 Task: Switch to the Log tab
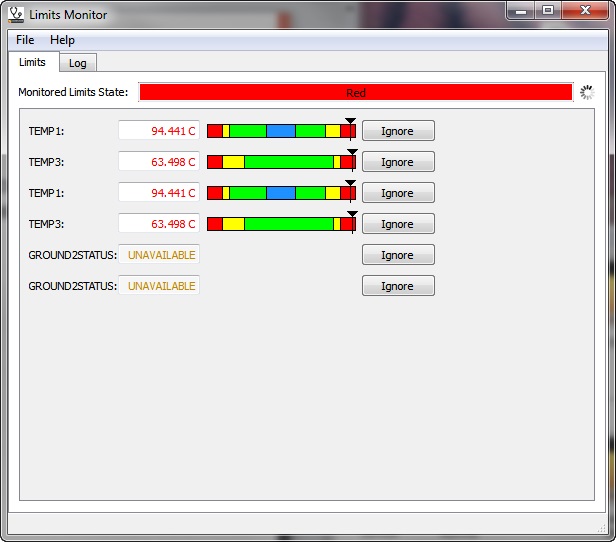click(x=78, y=63)
